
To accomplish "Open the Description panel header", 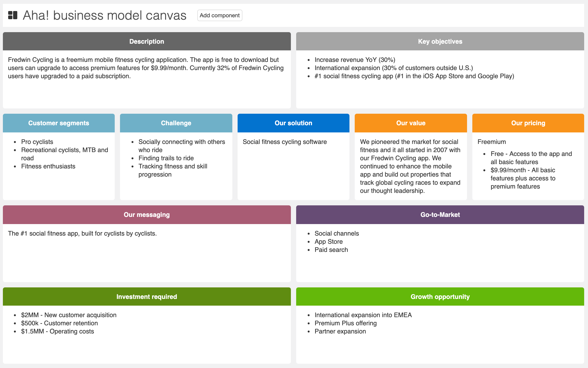I will pyautogui.click(x=146, y=41).
